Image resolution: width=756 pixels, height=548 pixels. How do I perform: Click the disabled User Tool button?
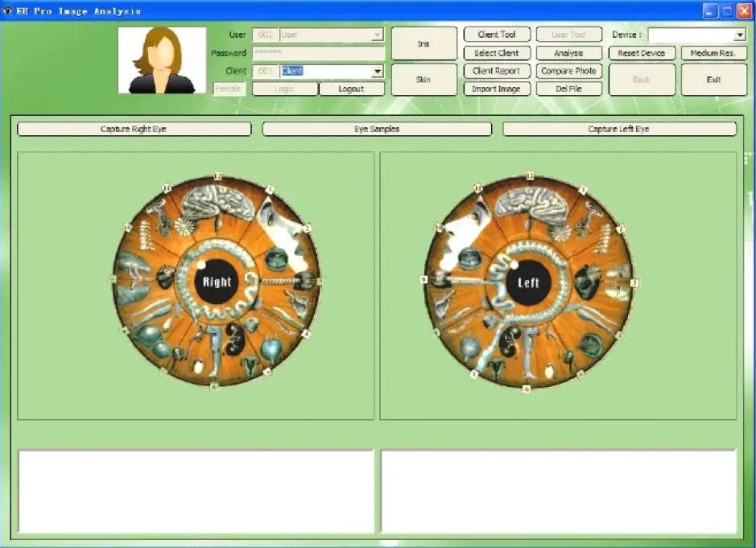[x=569, y=35]
